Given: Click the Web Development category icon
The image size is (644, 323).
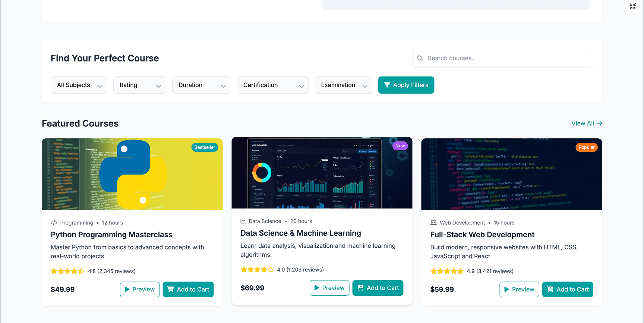Looking at the screenshot, I should click(x=433, y=223).
